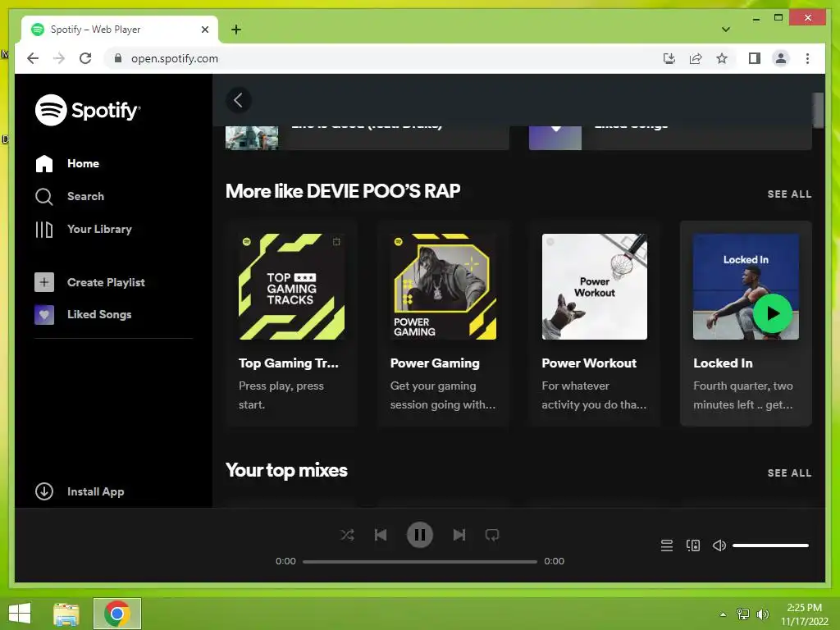This screenshot has height=630, width=840.
Task: Open a new tab with plus
Action: point(236,30)
